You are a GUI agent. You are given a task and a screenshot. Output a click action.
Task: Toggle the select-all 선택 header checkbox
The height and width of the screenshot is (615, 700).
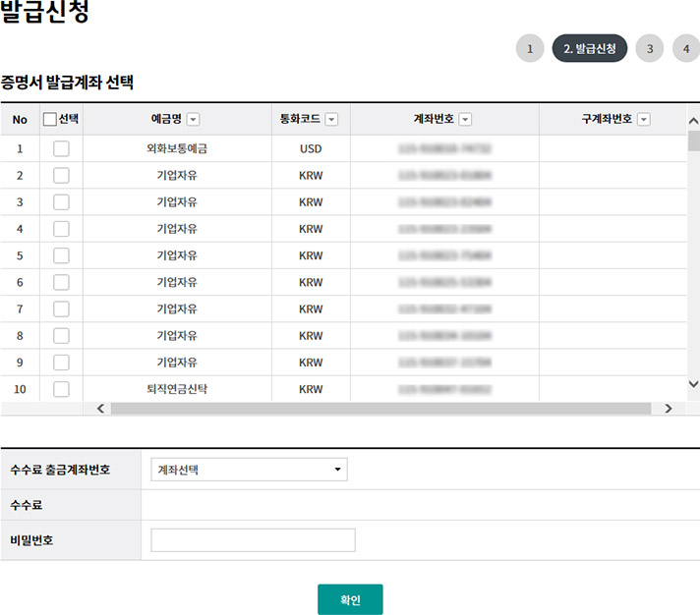pyautogui.click(x=50, y=120)
